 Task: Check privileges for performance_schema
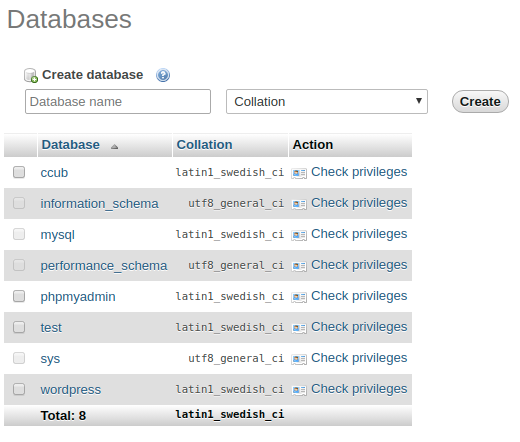pyautogui.click(x=359, y=265)
